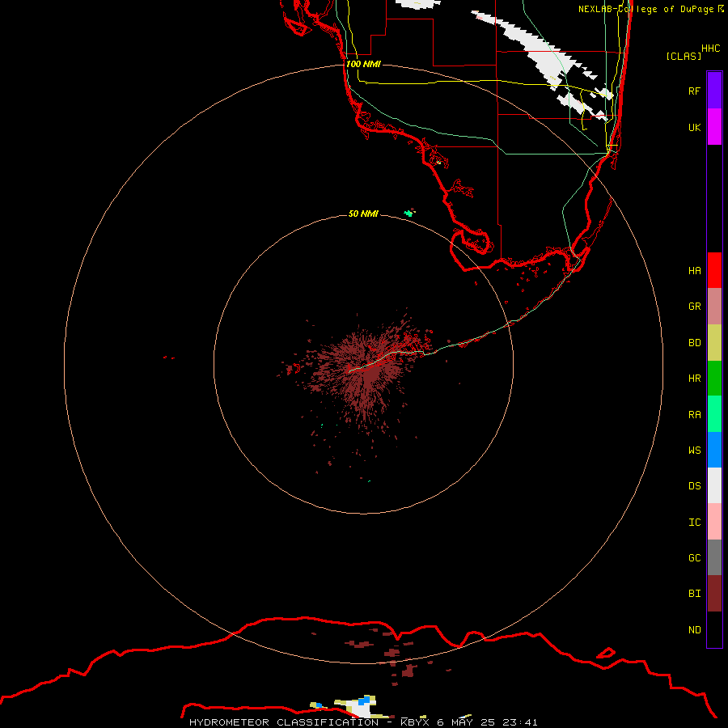The image size is (728, 728).
Task: Pick the blue WS legend swatch
Action: [x=714, y=450]
